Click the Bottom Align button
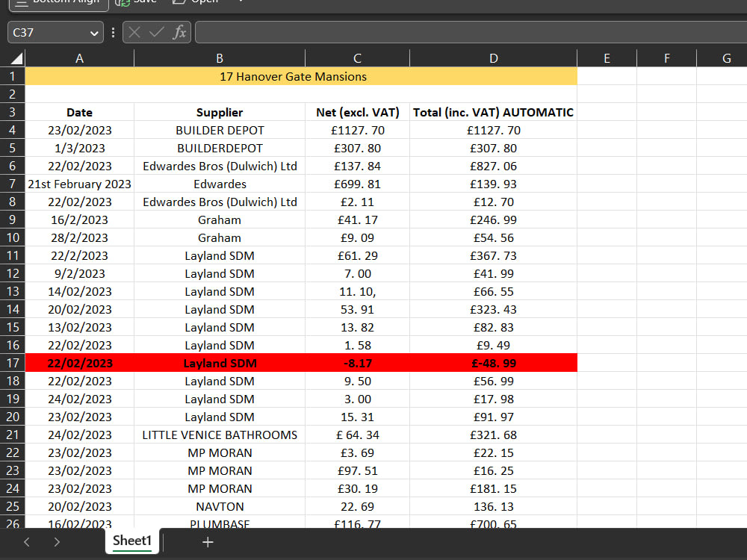This screenshot has width=747, height=560. [58, 4]
